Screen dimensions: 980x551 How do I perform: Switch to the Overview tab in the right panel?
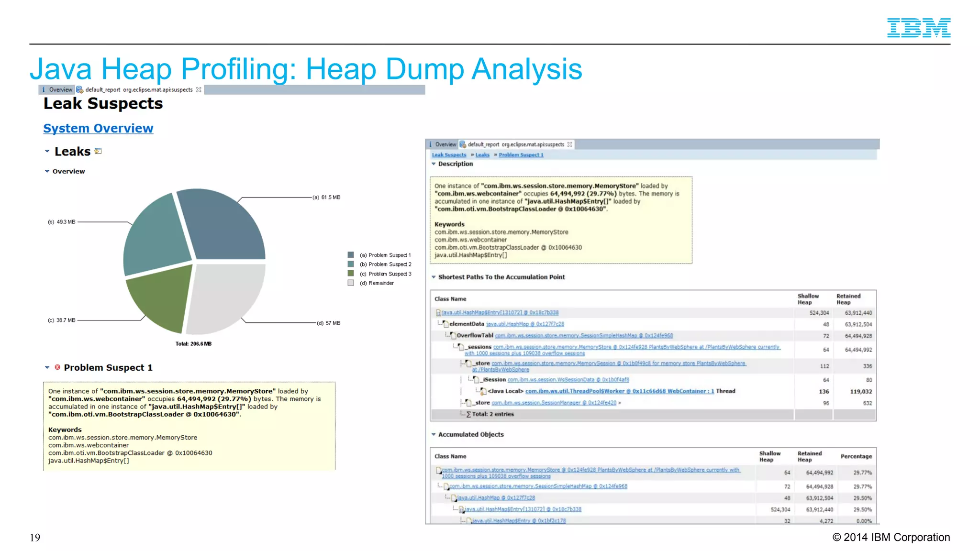tap(445, 144)
